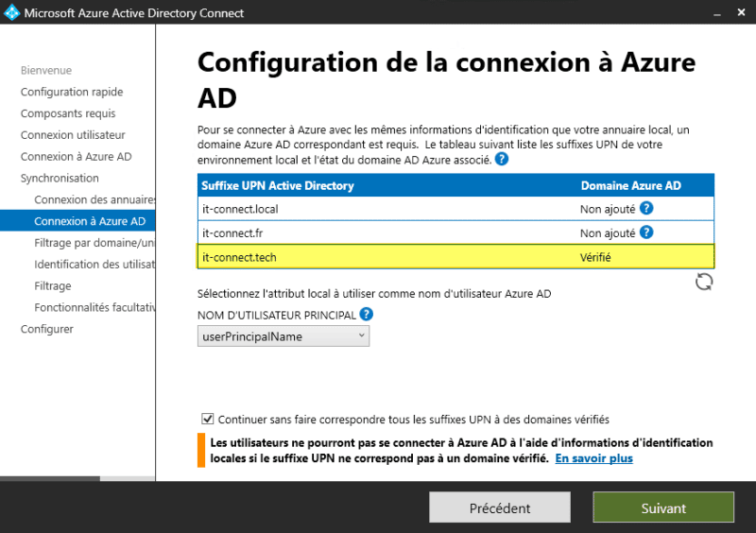Click the sidebar horizontal scrollbar
Screen dimensions: 756x533
pos(50,478)
